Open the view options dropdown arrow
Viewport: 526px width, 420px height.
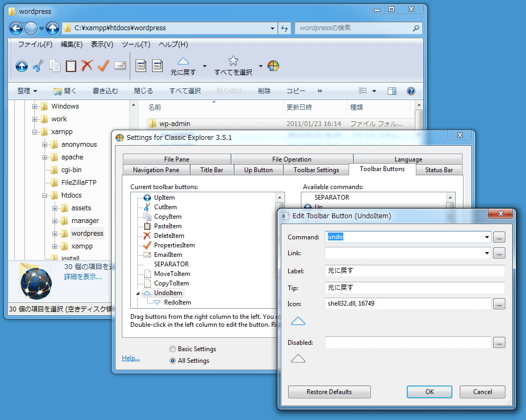374,91
